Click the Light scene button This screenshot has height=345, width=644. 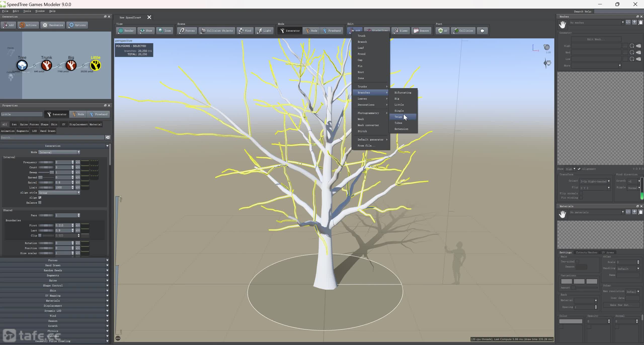pyautogui.click(x=264, y=31)
